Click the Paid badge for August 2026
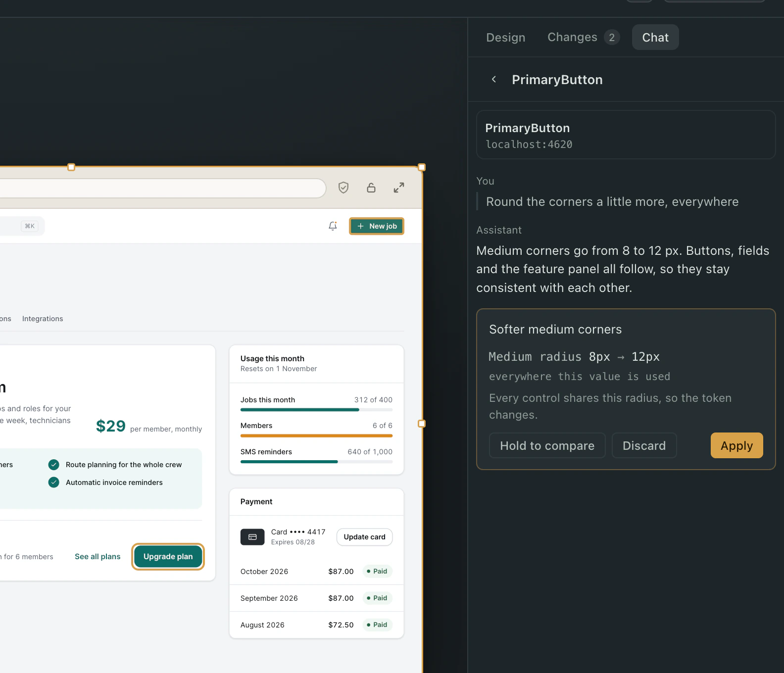Screen dimensions: 784x673 [x=378, y=625]
